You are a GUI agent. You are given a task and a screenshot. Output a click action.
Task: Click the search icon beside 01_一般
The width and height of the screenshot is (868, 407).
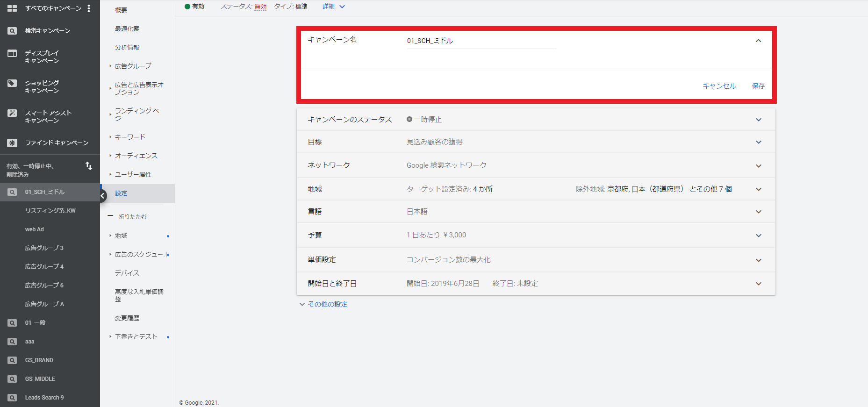12,323
